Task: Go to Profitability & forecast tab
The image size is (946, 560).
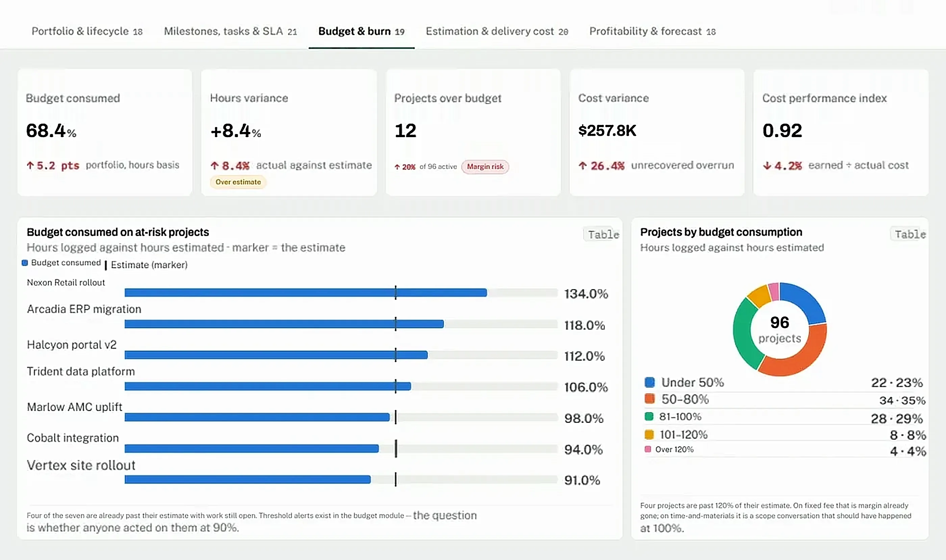Action: click(652, 31)
